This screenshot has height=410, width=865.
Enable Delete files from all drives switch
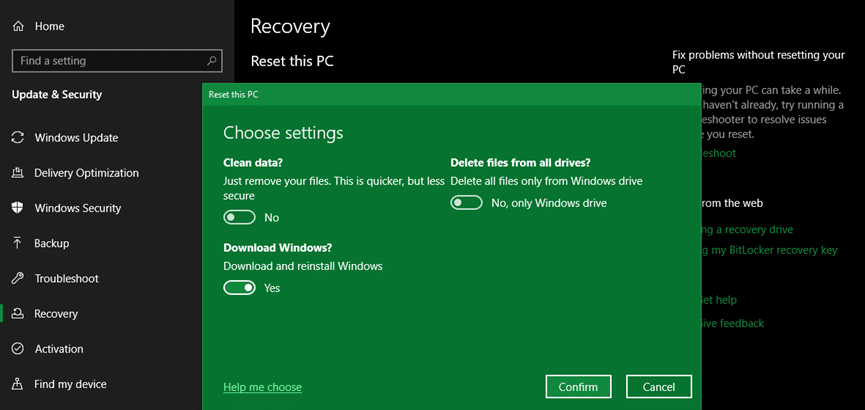pos(467,203)
